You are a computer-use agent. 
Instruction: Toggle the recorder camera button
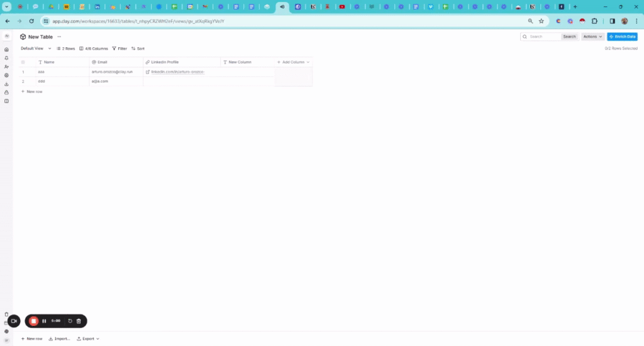point(14,321)
